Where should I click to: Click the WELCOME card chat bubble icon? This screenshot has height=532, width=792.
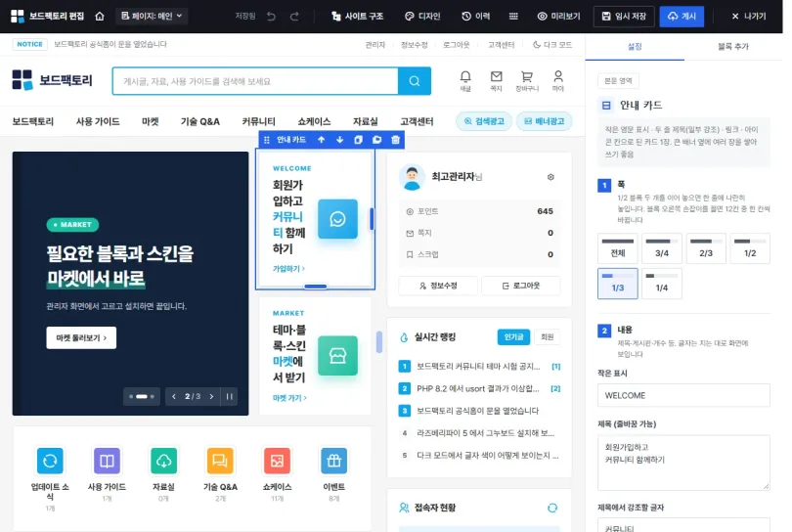click(337, 219)
